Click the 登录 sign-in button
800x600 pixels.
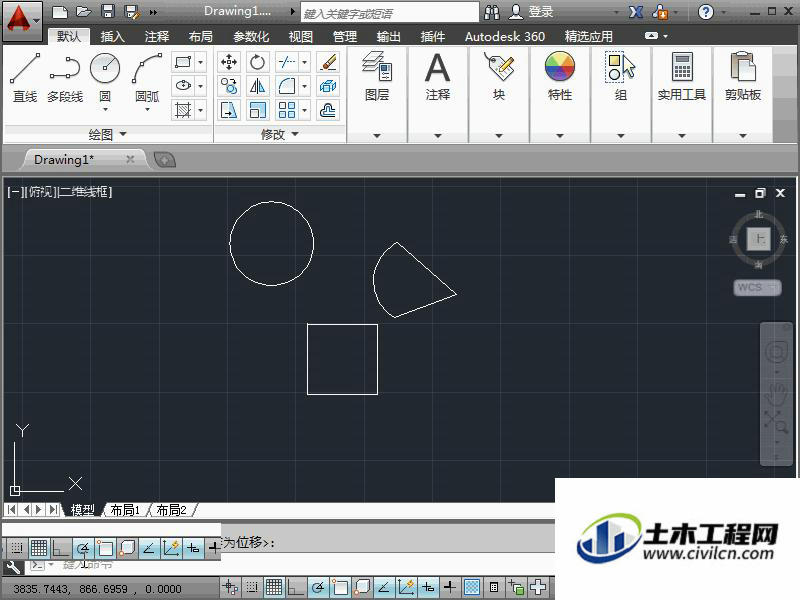tap(532, 12)
